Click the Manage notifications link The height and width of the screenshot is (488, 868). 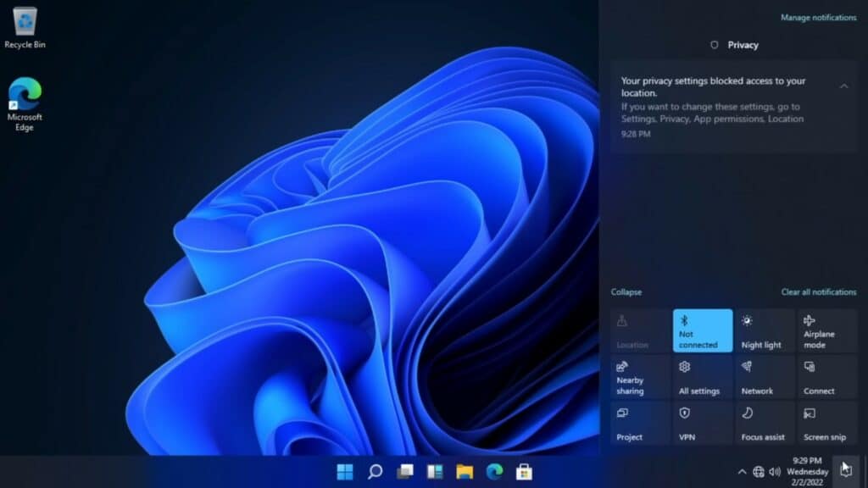[818, 18]
